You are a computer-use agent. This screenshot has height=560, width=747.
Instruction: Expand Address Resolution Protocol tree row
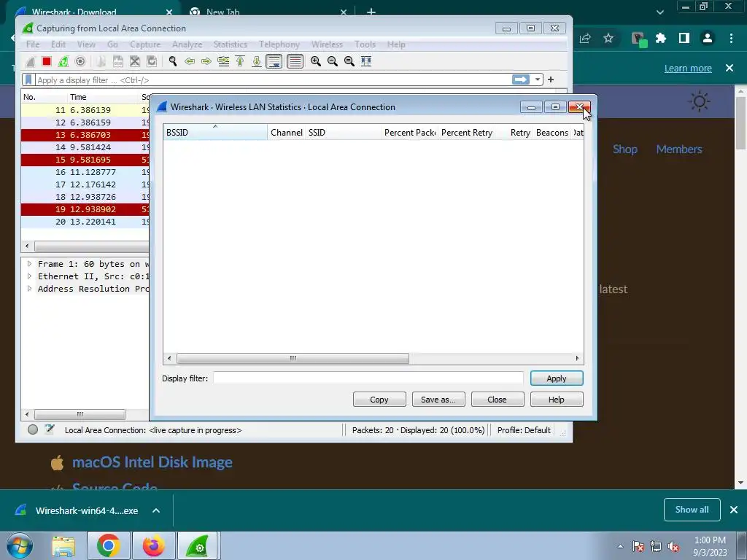pyautogui.click(x=29, y=289)
